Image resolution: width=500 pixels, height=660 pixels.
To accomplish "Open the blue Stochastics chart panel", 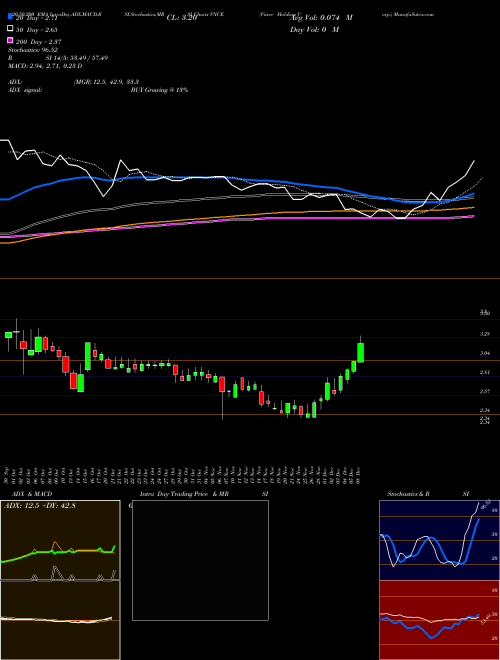I will [x=439, y=540].
